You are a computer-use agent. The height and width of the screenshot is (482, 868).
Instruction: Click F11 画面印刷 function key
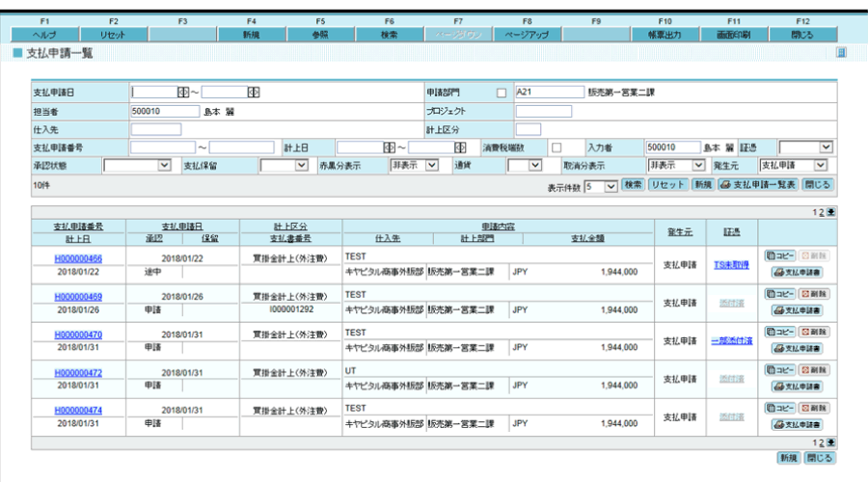click(734, 35)
